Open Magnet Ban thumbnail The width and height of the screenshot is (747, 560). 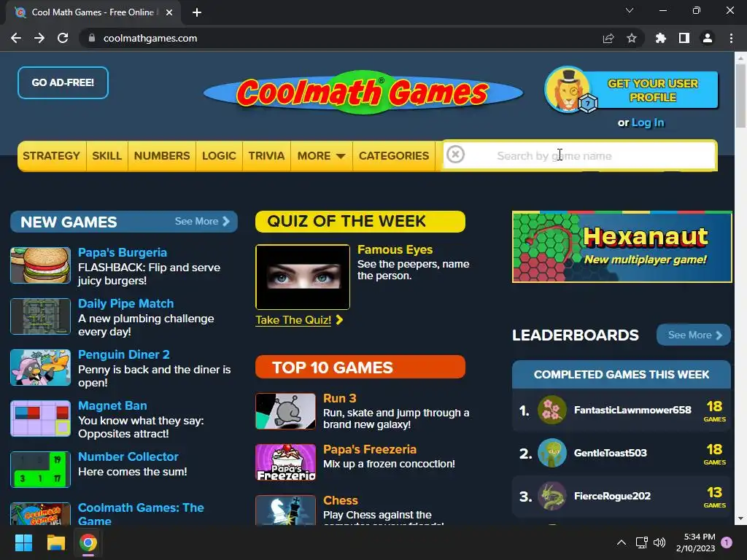tap(41, 418)
